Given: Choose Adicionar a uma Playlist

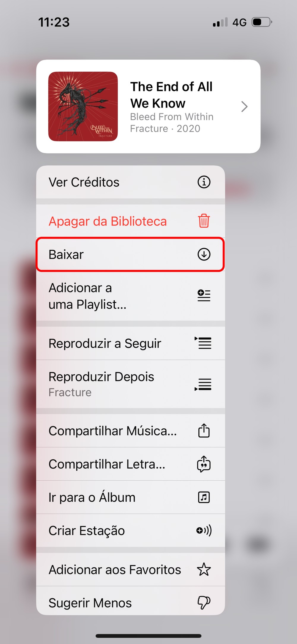Looking at the screenshot, I should pyautogui.click(x=87, y=296).
